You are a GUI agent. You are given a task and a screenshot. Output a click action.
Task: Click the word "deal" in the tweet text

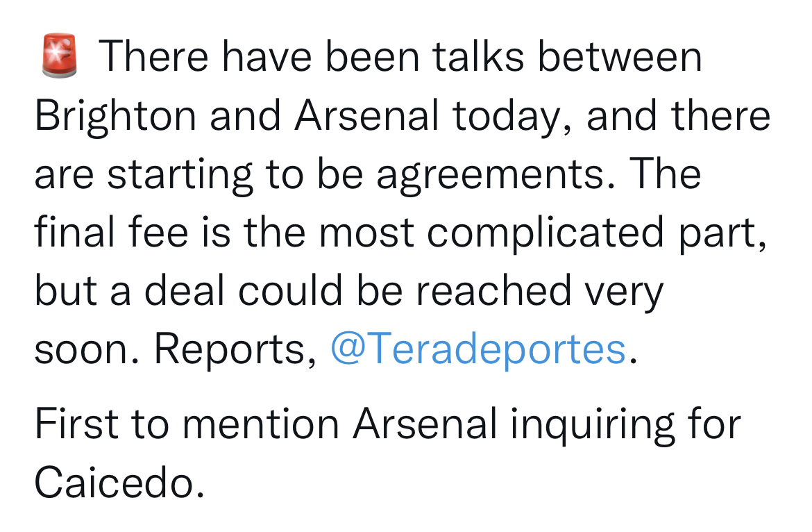pos(185,290)
